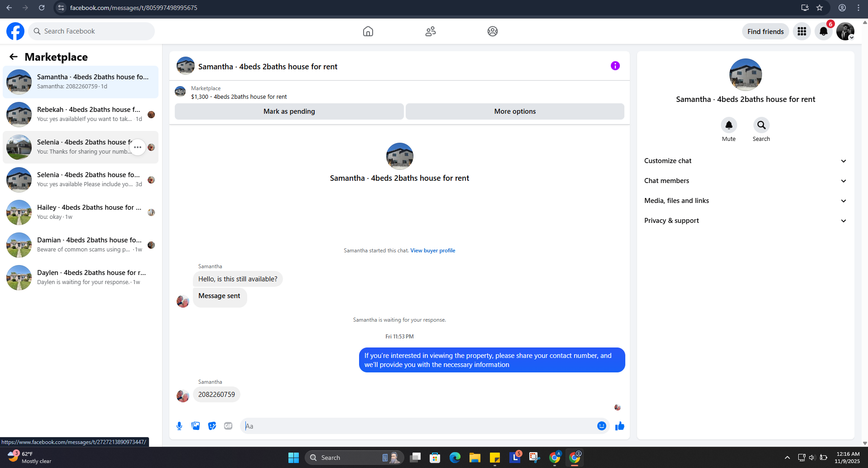Open the Facebook logo home link
This screenshot has height=468, width=868.
coord(15,31)
